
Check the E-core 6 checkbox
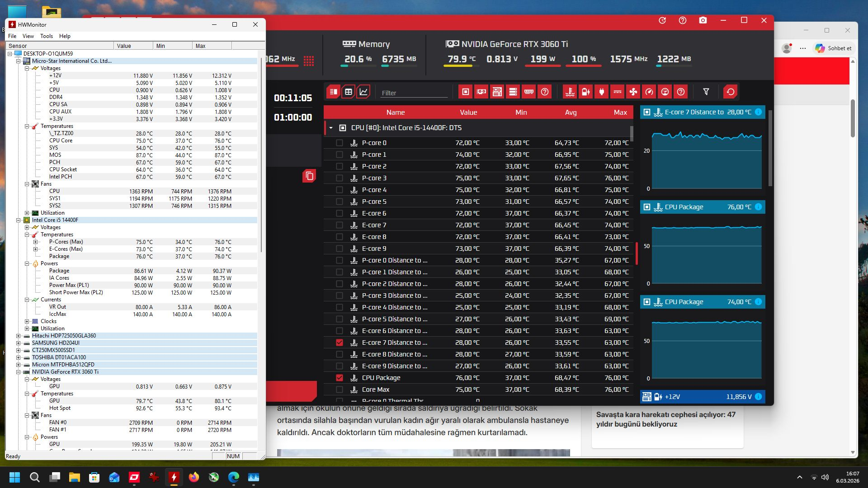pos(340,213)
